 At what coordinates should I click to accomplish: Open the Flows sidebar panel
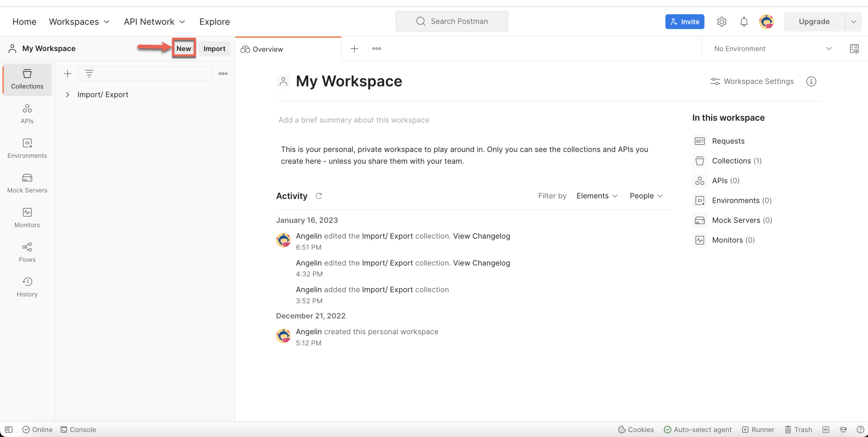[x=27, y=252]
